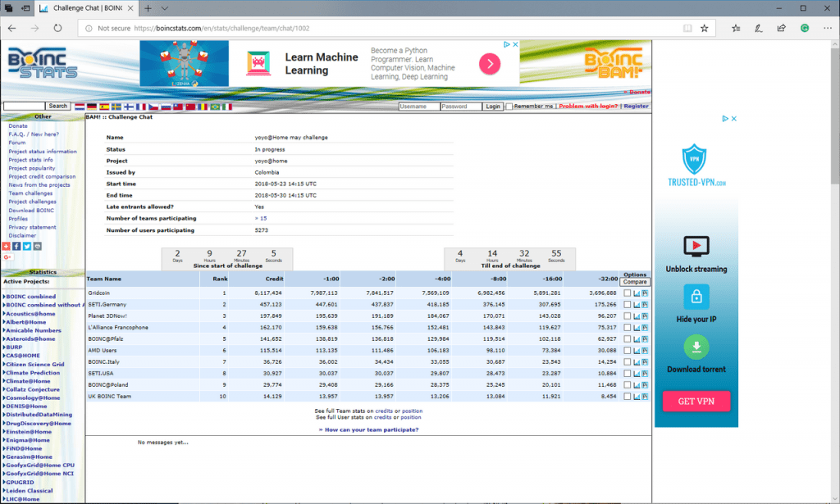Click the GET VPN ad button
The height and width of the screenshot is (504, 840).
pyautogui.click(x=696, y=402)
